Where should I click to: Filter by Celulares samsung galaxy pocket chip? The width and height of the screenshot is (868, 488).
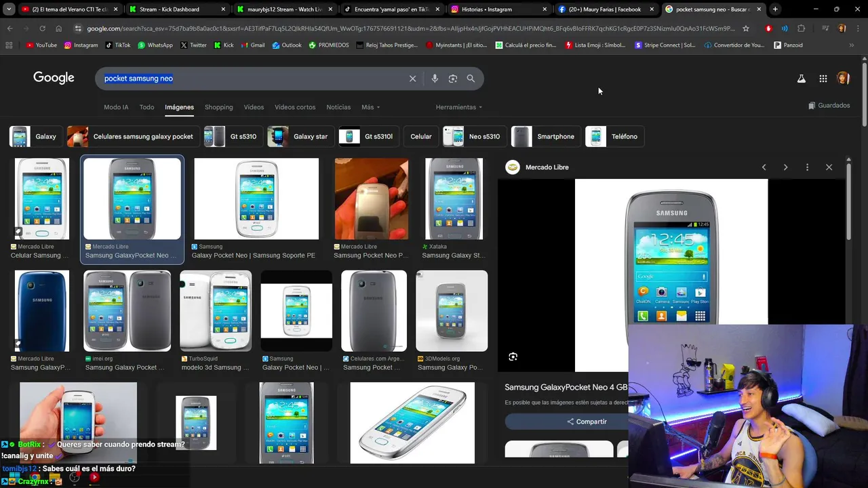coord(133,136)
